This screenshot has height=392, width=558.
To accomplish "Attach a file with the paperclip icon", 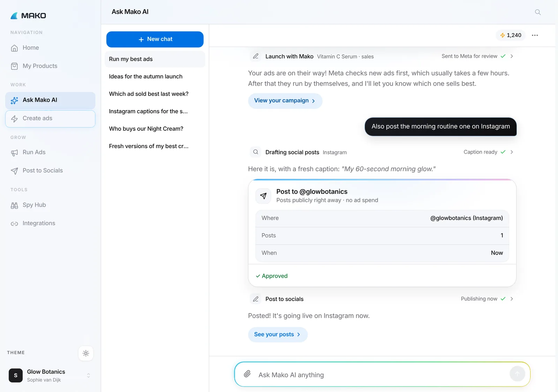I will coord(247,374).
